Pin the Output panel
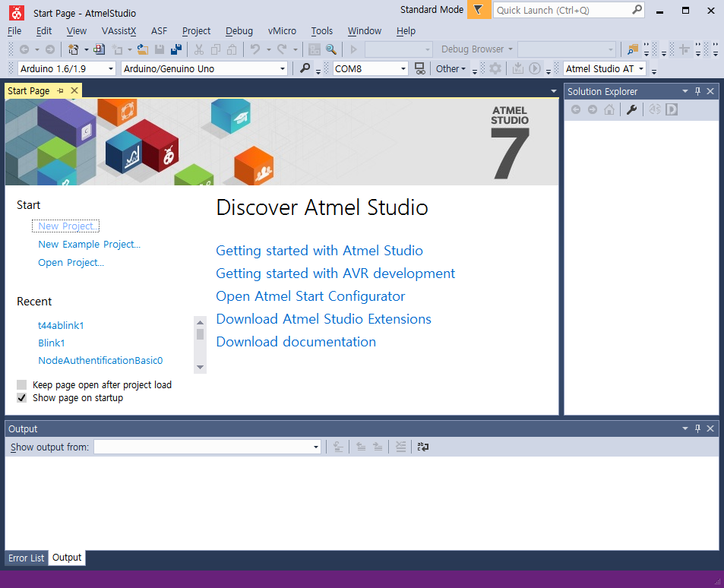This screenshot has height=588, width=724. point(697,428)
